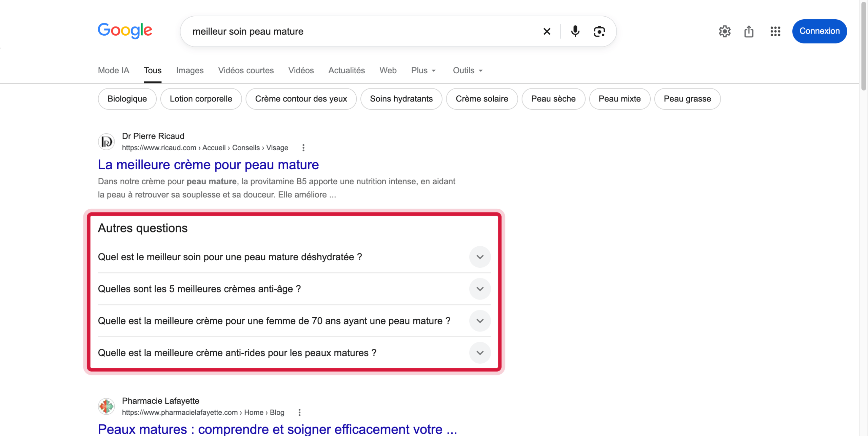
Task: Apply the Peau sèche filter chip
Action: pyautogui.click(x=553, y=99)
